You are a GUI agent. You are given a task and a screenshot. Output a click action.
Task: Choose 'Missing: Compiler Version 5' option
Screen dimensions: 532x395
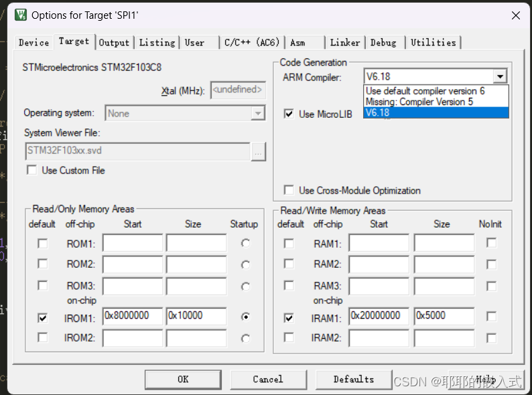[436, 102]
